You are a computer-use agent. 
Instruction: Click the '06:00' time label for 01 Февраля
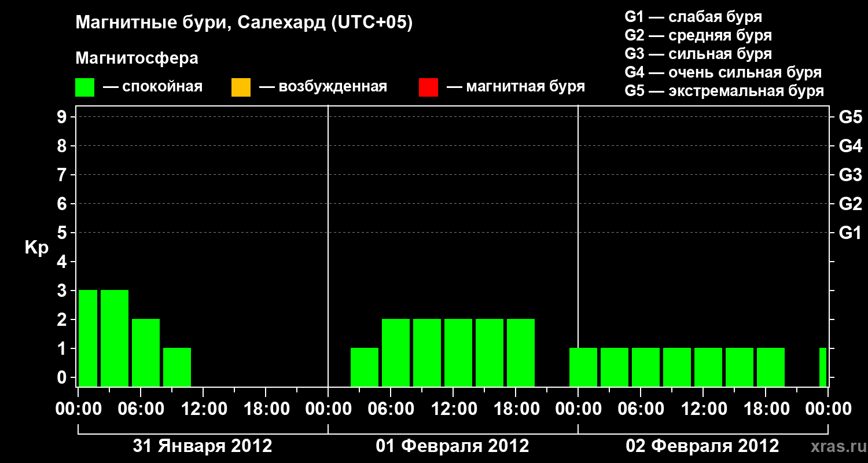click(x=391, y=409)
